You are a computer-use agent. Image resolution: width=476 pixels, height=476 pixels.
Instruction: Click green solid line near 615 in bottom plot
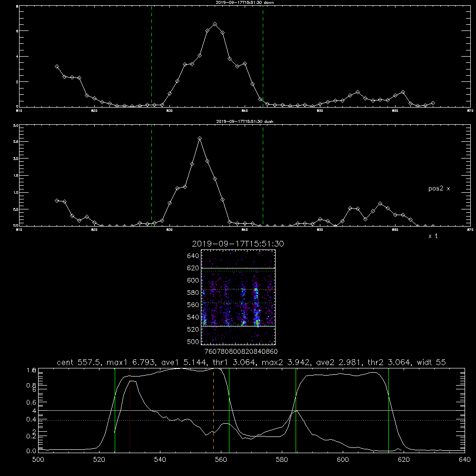(x=388, y=410)
